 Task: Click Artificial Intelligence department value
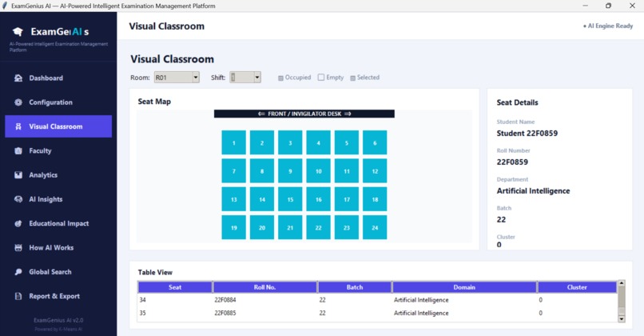(533, 191)
